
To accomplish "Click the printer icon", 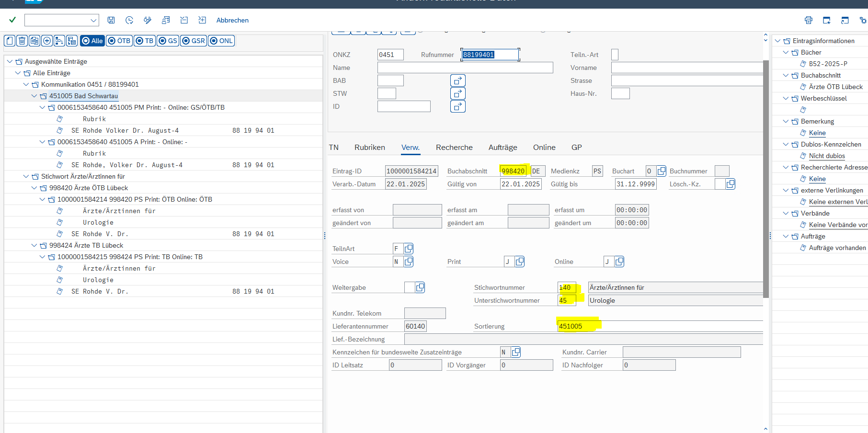I will tap(809, 20).
